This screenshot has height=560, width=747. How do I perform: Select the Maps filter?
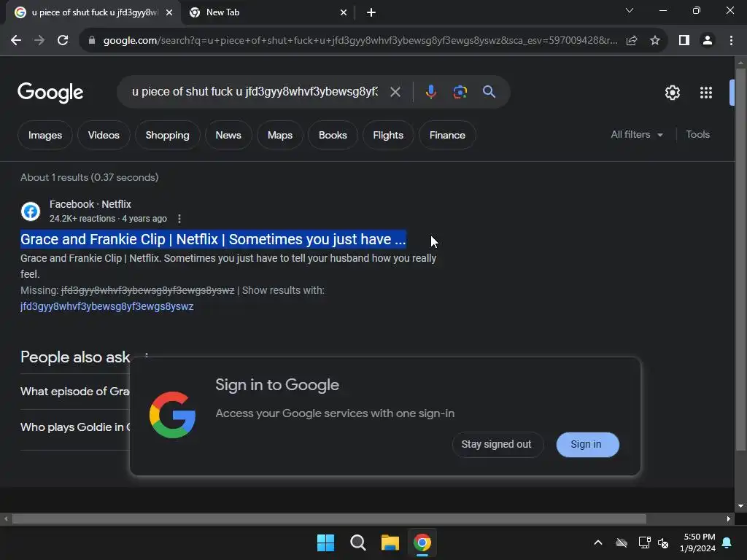[280, 135]
